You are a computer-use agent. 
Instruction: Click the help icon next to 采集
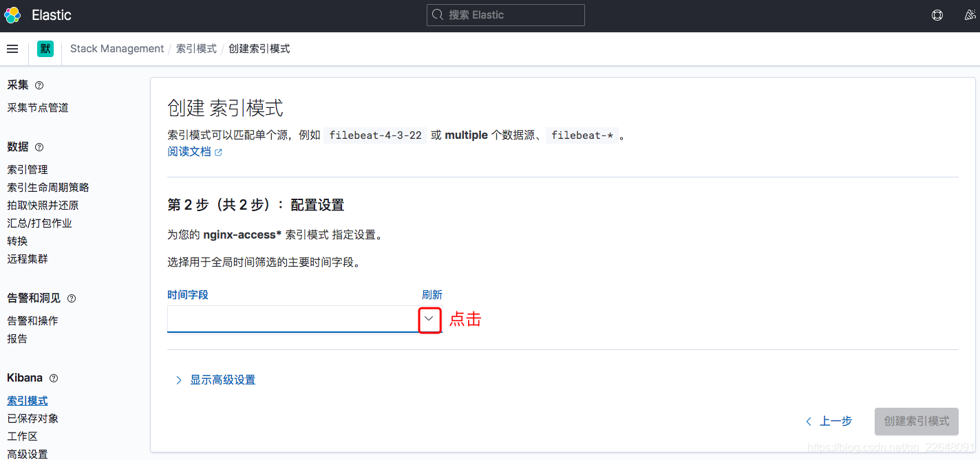(x=39, y=85)
